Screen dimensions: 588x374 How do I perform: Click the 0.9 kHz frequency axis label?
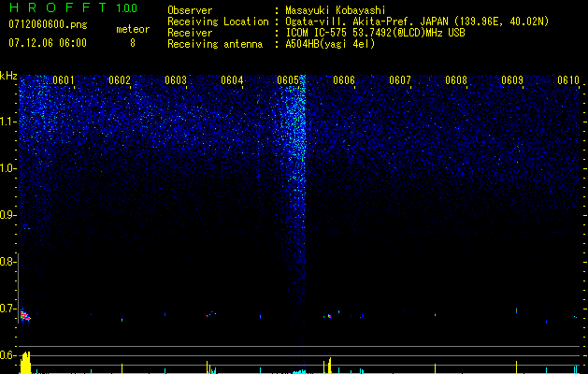7,215
